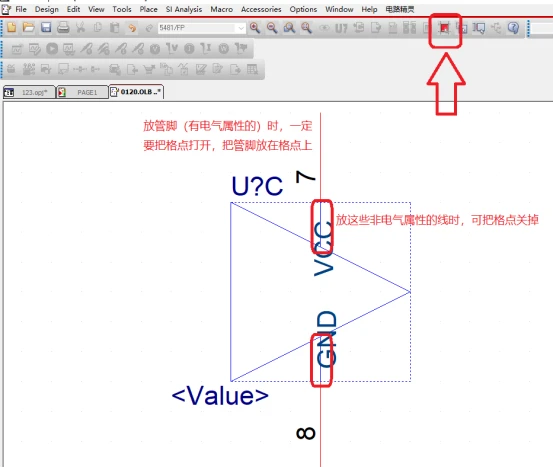Toggle the Snap to Grid button

pos(444,28)
